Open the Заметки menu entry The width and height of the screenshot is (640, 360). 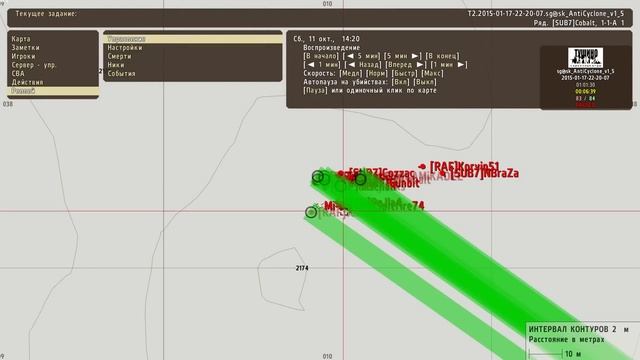coord(25,48)
